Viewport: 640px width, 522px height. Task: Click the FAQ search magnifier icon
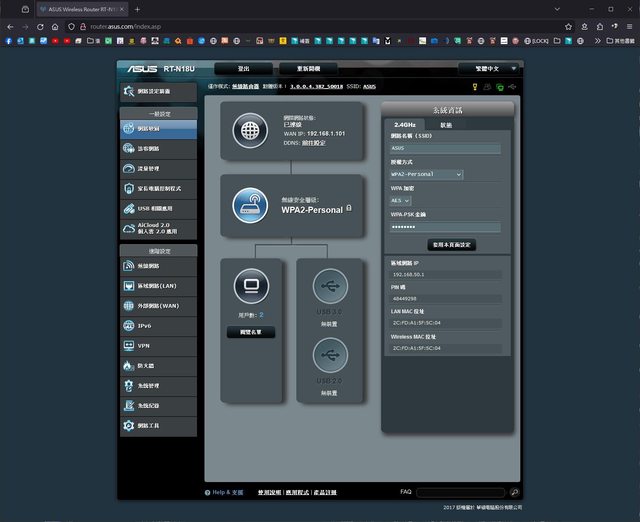click(x=514, y=493)
